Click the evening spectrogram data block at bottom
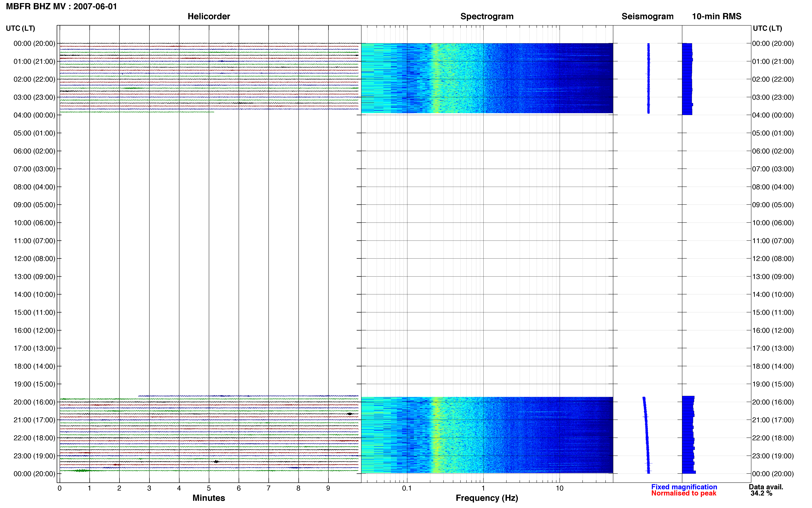 pos(487,435)
